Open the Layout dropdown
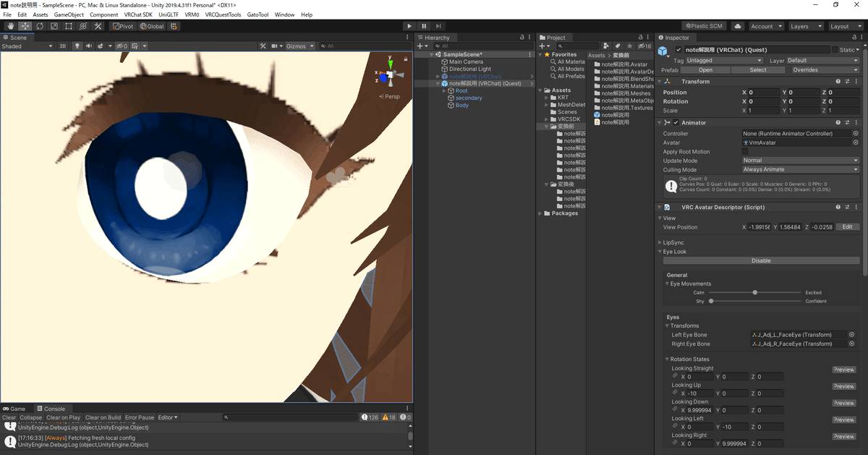This screenshot has width=868, height=455. click(x=846, y=26)
